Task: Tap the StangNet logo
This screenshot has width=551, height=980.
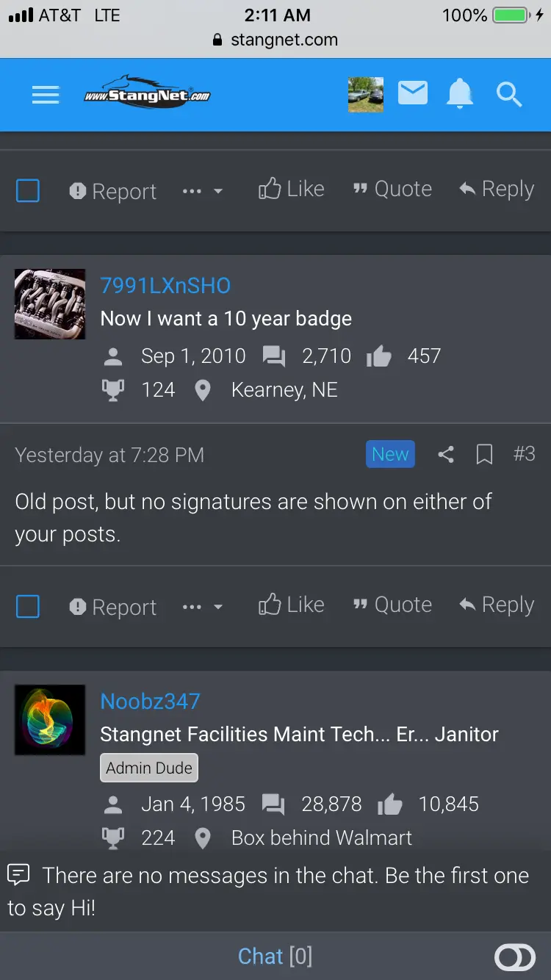Action: click(147, 93)
